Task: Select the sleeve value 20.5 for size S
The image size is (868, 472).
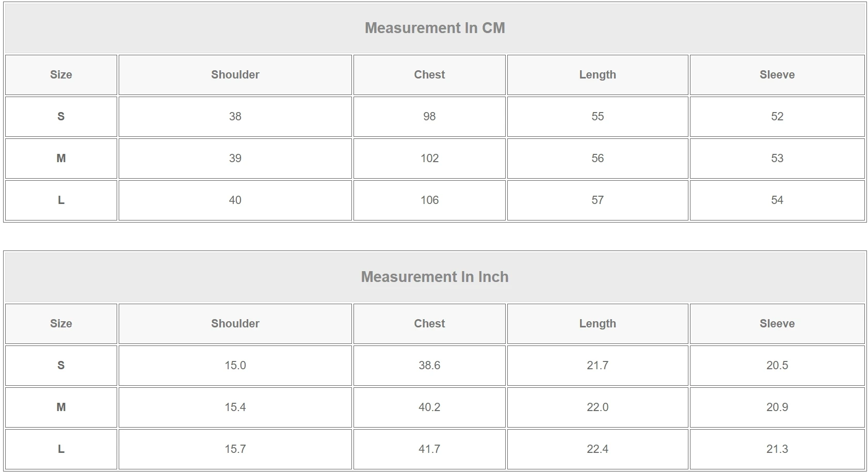Action: click(777, 366)
